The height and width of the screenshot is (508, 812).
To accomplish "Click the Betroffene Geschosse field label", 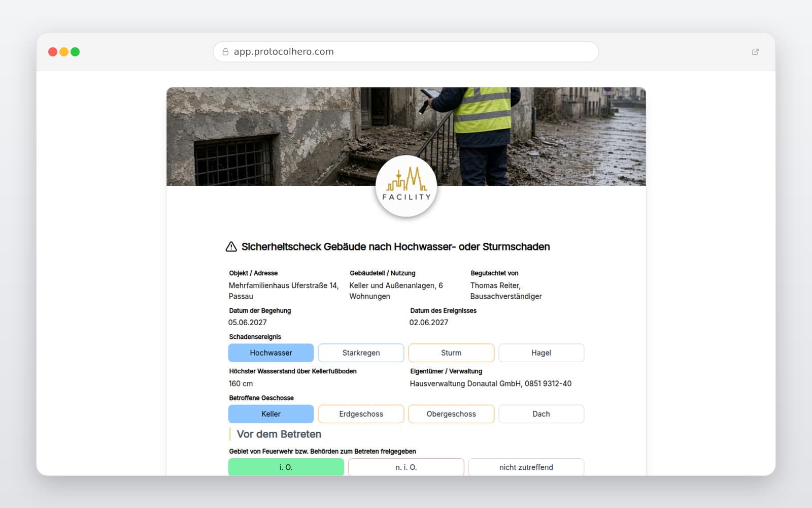I will pos(261,398).
